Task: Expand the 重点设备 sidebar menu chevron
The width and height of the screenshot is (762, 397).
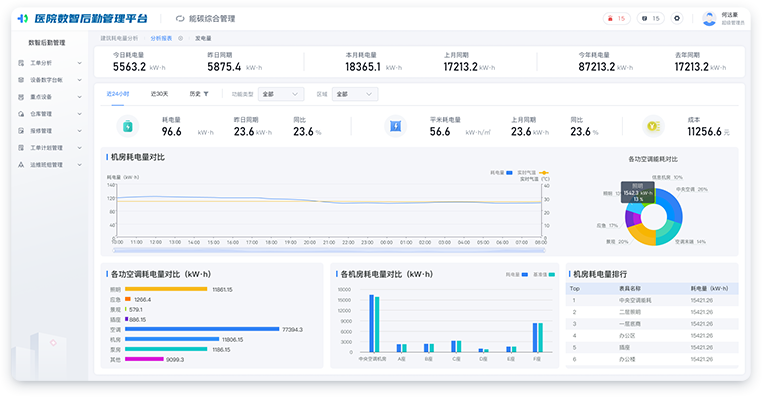Action: [x=79, y=97]
